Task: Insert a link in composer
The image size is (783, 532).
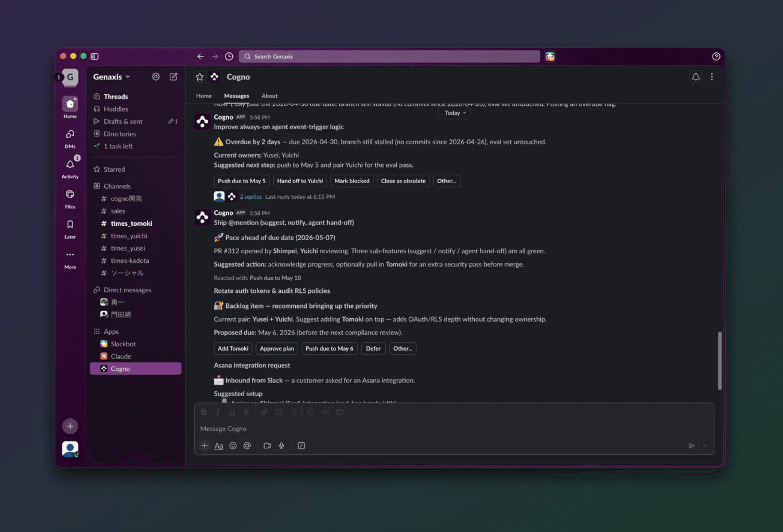Action: [x=264, y=412]
